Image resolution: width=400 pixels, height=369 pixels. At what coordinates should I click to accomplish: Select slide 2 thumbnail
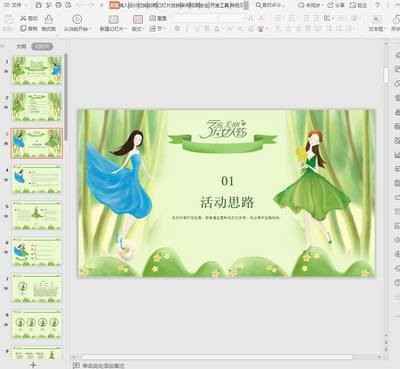coord(37,107)
